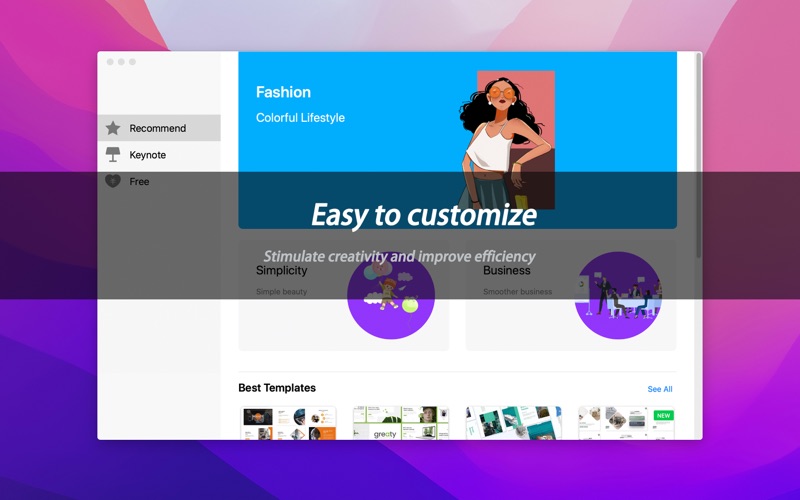
Task: Open the first dark orange template thumbnail
Action: point(288,423)
